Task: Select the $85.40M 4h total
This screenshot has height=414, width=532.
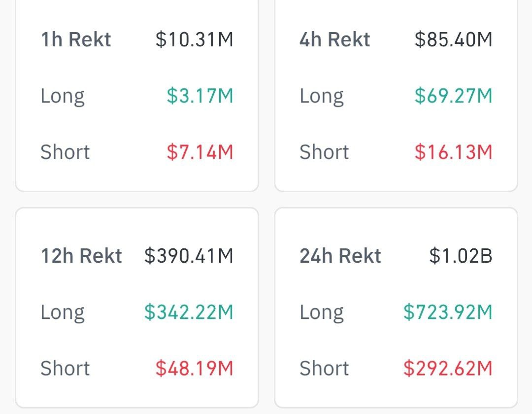Action: [453, 39]
